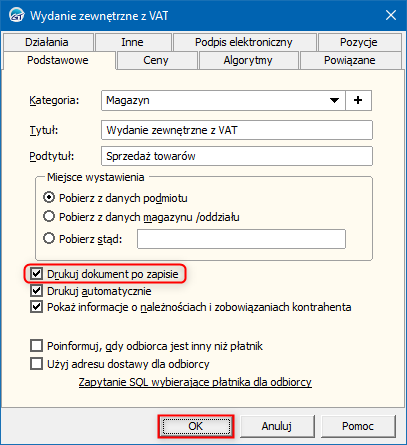Click the Anuluj button

(277, 426)
